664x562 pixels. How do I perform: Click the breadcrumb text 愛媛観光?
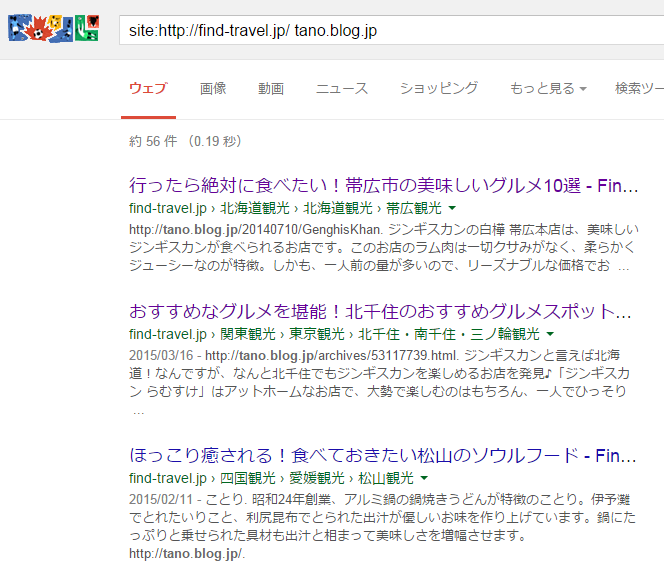317,478
